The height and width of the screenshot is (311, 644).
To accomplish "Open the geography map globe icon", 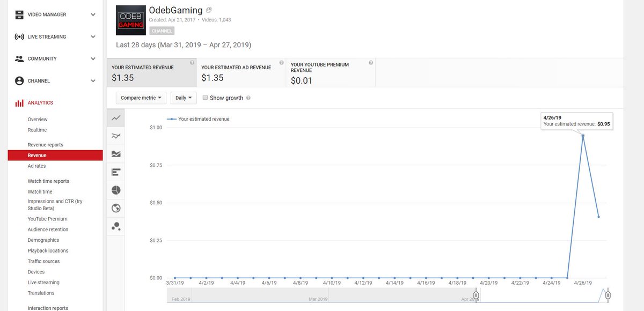I will pyautogui.click(x=116, y=208).
